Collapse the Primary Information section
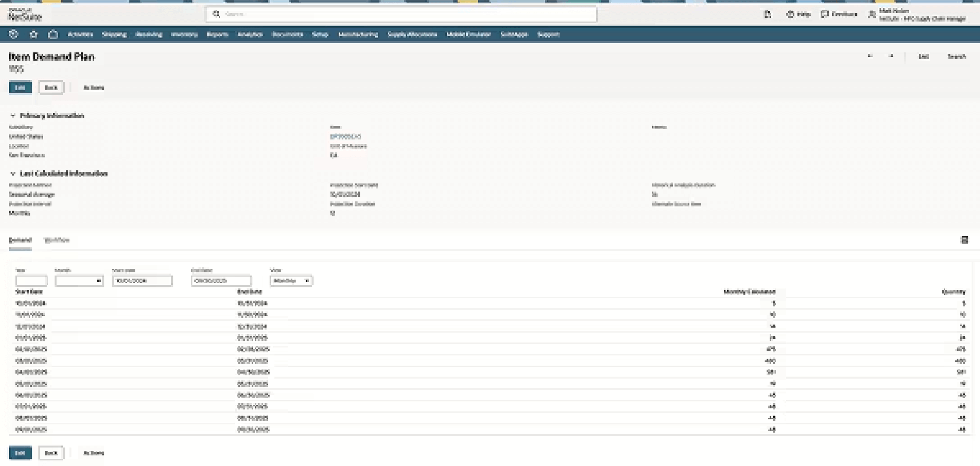The image size is (980, 466). (13, 116)
